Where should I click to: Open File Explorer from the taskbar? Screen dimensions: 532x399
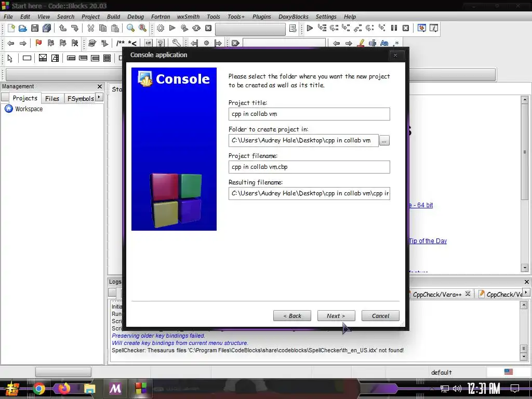click(89, 389)
